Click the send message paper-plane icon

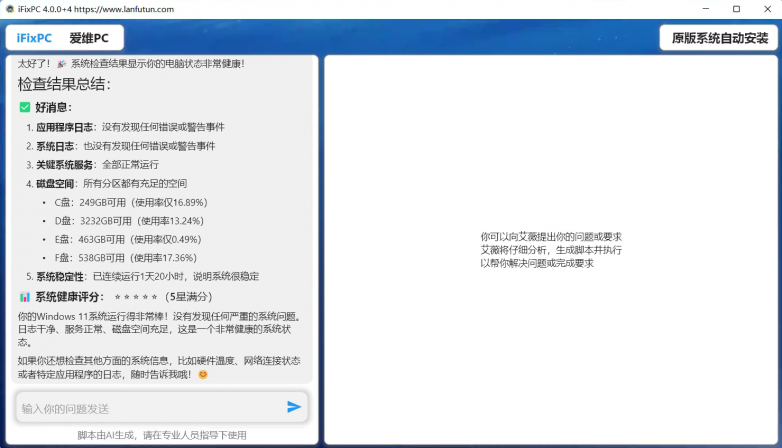[294, 407]
